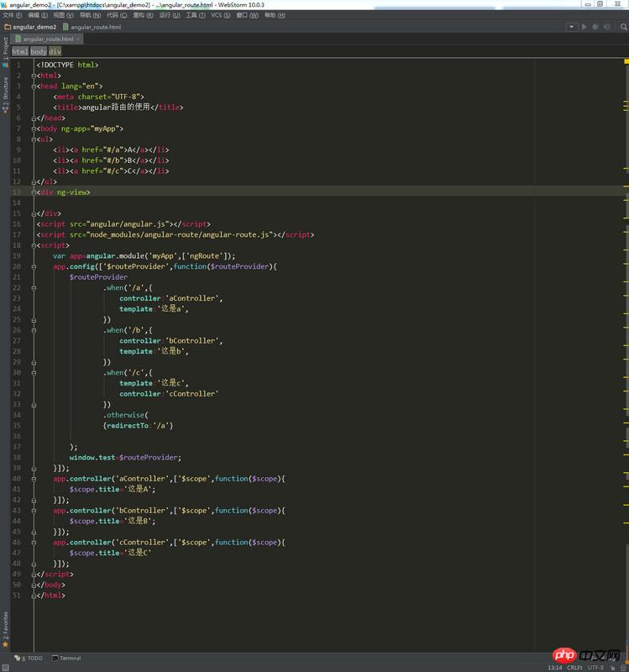629x672 pixels.
Task: Click the inspection profile icon in status bar
Action: click(x=624, y=668)
